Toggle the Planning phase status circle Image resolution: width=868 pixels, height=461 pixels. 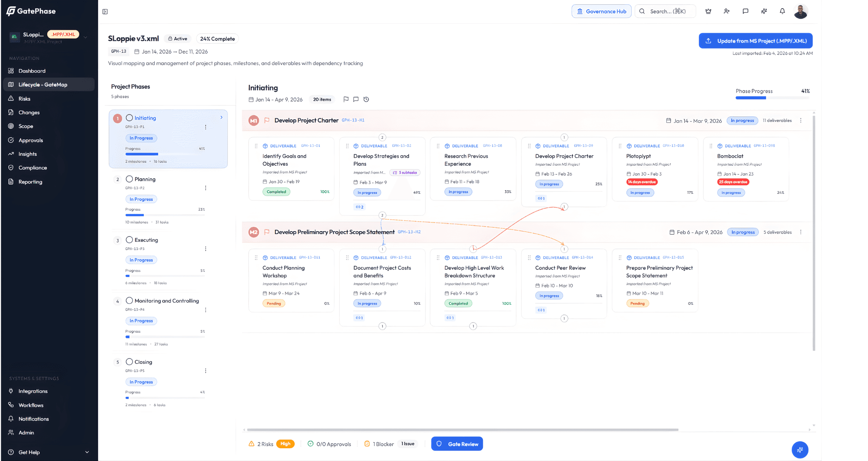tap(129, 179)
